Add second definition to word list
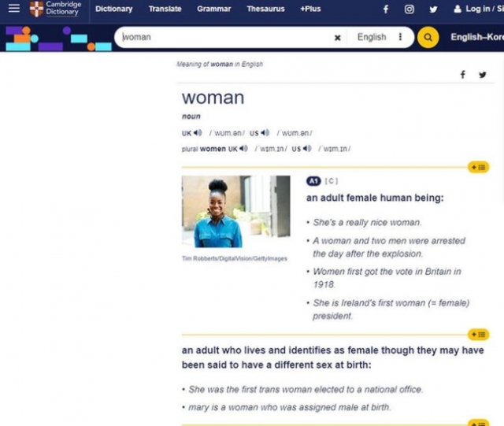Image resolution: width=504 pixels, height=426 pixels. click(x=478, y=335)
